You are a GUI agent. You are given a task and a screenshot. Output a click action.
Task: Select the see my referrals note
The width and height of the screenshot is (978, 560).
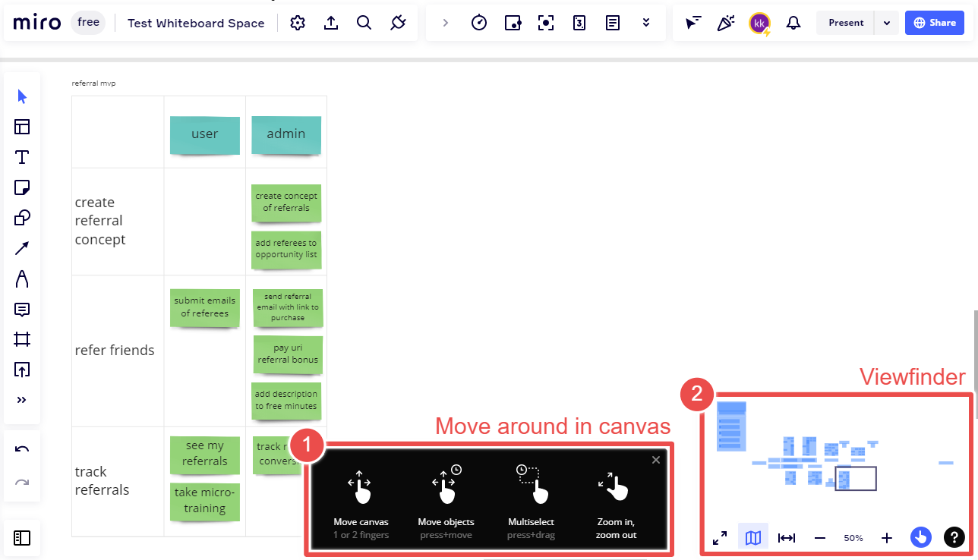tap(205, 454)
